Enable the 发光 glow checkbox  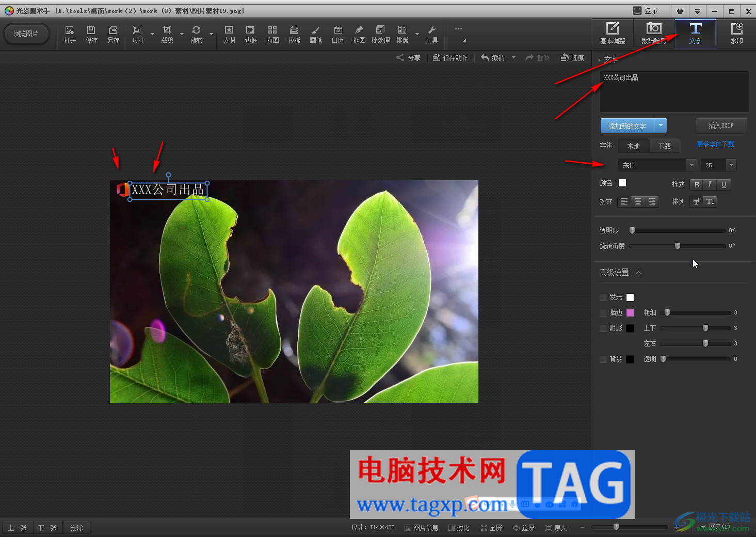[x=603, y=297]
